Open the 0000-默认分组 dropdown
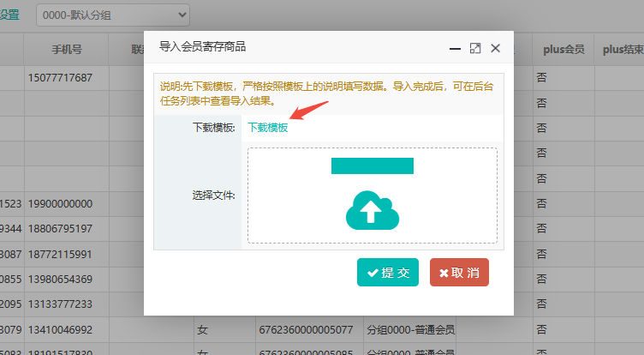Viewport: 644px width, 355px height. point(113,15)
